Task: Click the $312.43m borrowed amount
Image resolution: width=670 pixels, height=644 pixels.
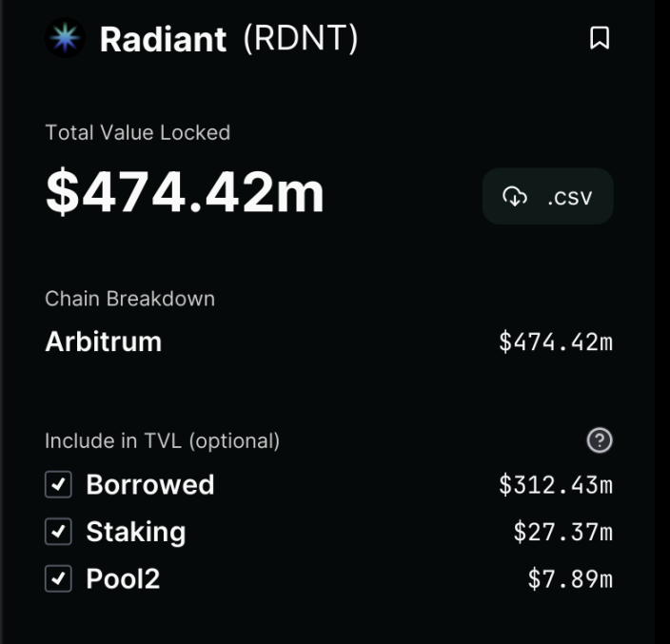Action: [556, 485]
